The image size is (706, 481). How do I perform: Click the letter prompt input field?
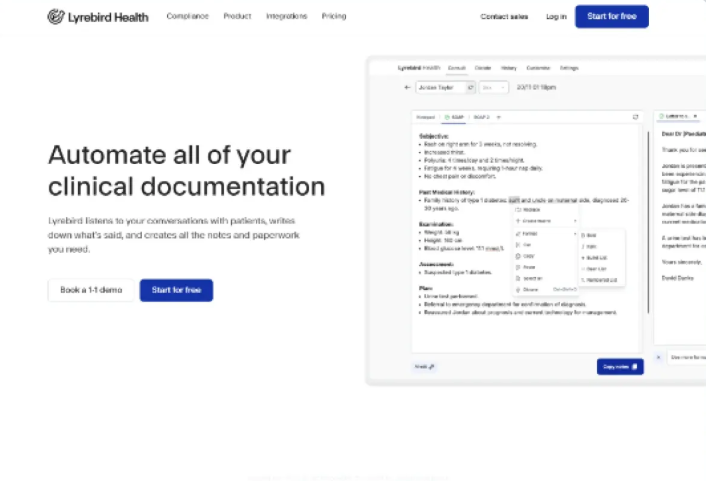[x=686, y=357]
